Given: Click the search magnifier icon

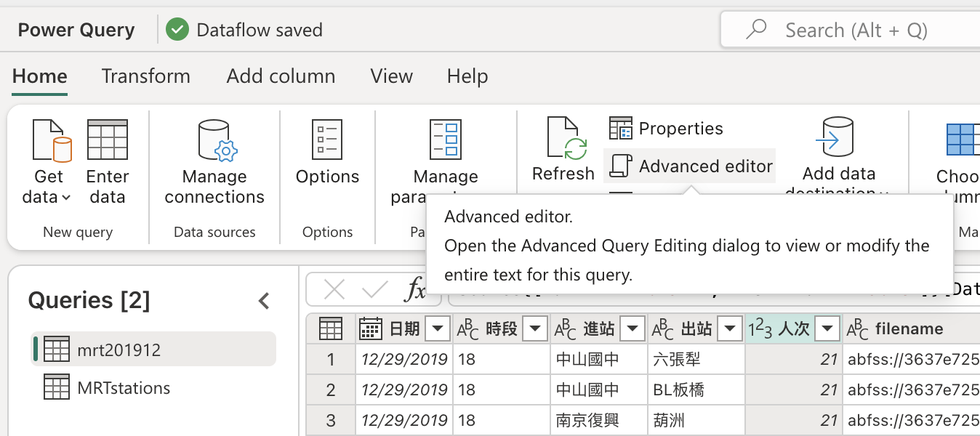Looking at the screenshot, I should pyautogui.click(x=756, y=30).
